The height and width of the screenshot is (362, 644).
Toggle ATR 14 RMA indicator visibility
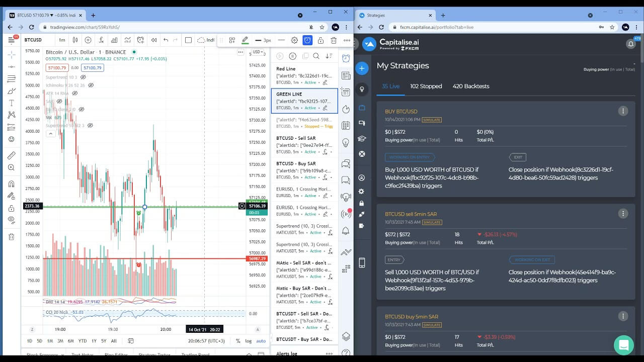[75, 94]
